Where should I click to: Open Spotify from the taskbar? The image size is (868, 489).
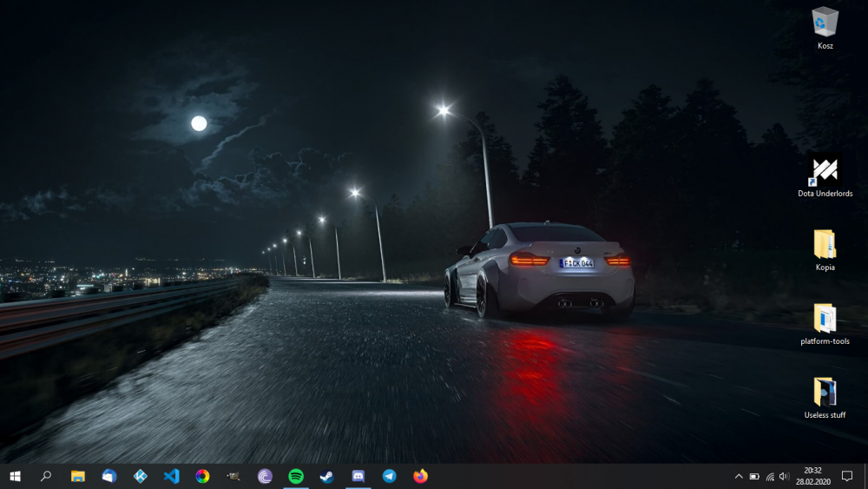[296, 476]
